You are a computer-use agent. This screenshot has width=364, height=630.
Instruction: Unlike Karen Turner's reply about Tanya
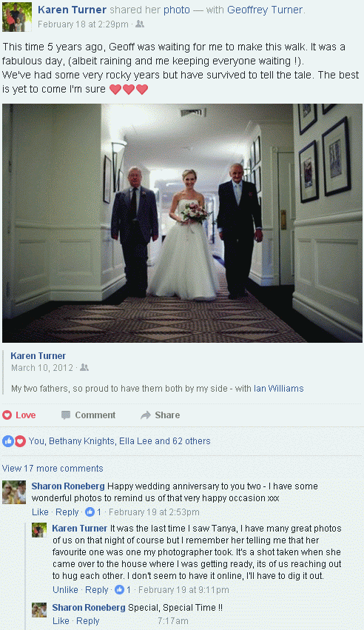coord(65,590)
